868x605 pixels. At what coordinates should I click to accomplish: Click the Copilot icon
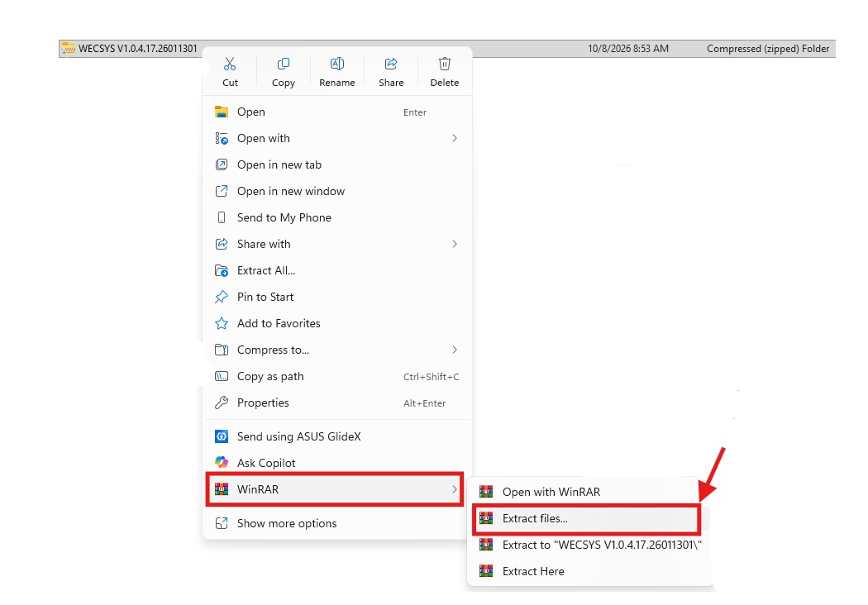point(222,463)
